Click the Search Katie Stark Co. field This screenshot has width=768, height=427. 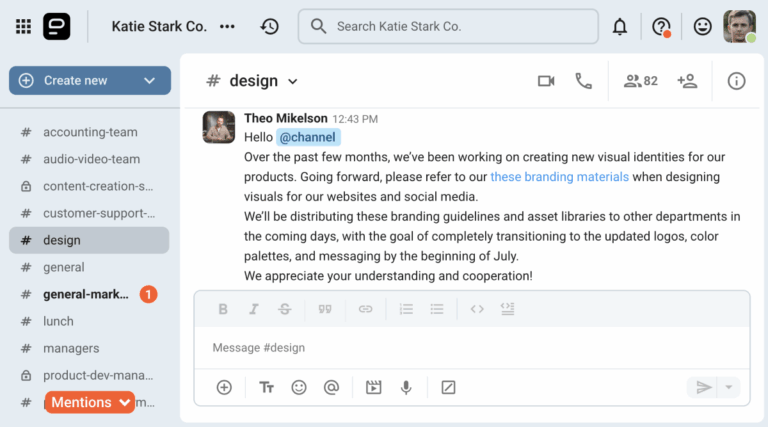tap(448, 26)
